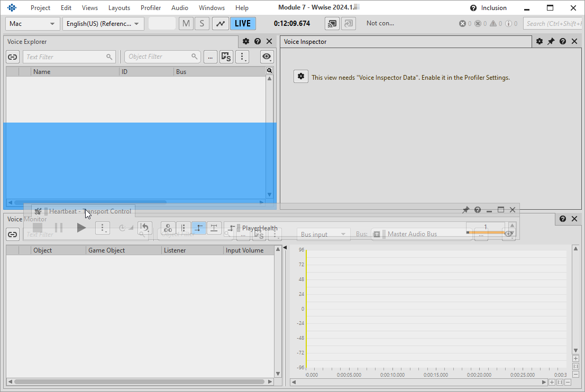Click the remote connect icon in toolbar

[x=332, y=24]
